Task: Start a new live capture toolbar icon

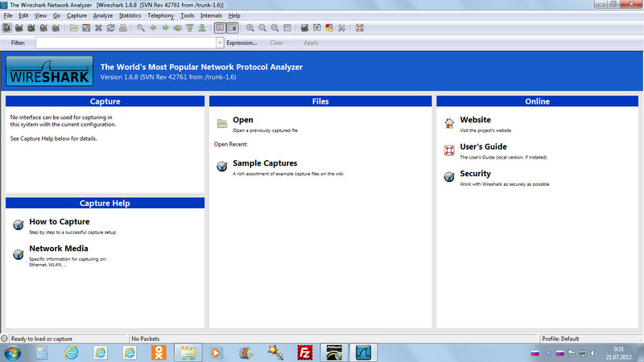Action: pos(31,28)
